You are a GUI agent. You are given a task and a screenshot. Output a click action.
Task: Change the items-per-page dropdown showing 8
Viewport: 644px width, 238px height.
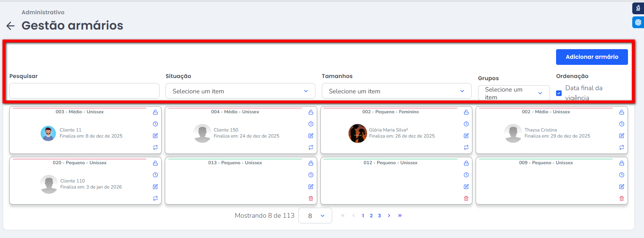315,216
